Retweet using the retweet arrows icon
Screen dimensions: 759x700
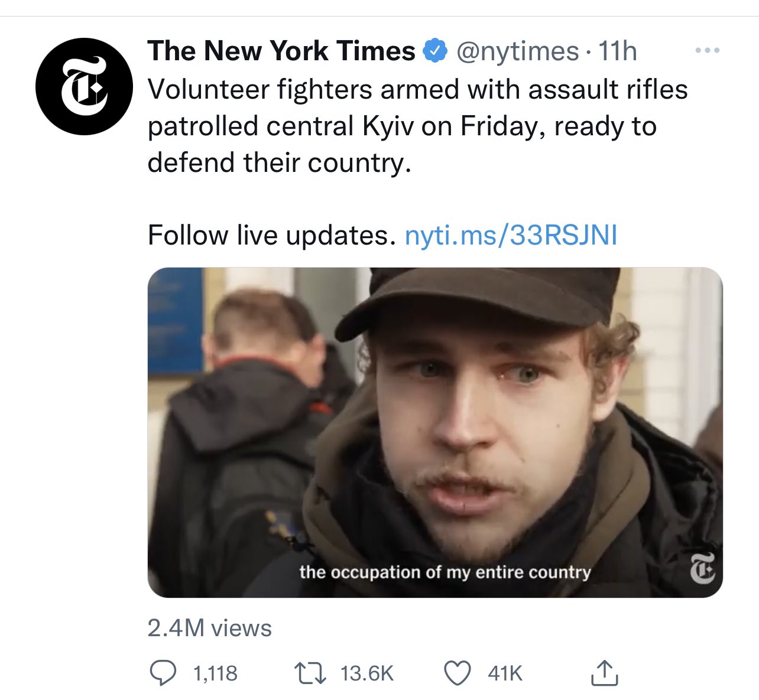[x=310, y=673]
